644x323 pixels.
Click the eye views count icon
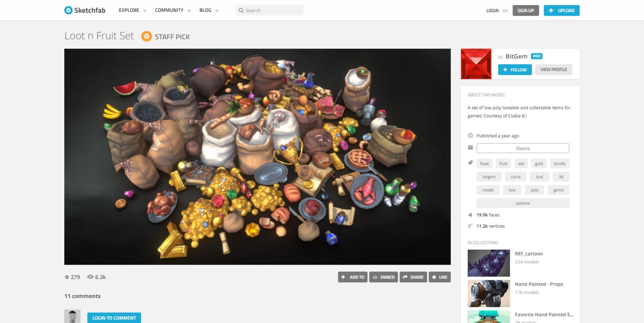point(90,277)
